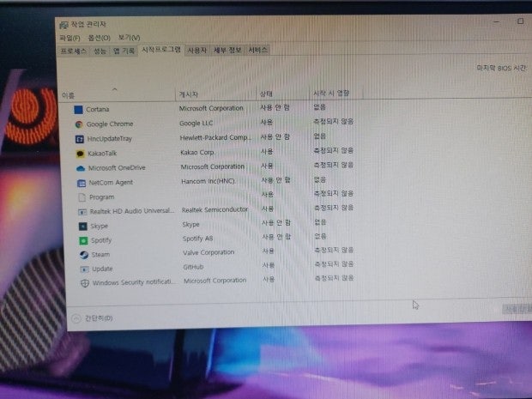The width and height of the screenshot is (532, 399).
Task: Click 측정되지 않음 impact for KakaoTalk
Action: click(334, 150)
